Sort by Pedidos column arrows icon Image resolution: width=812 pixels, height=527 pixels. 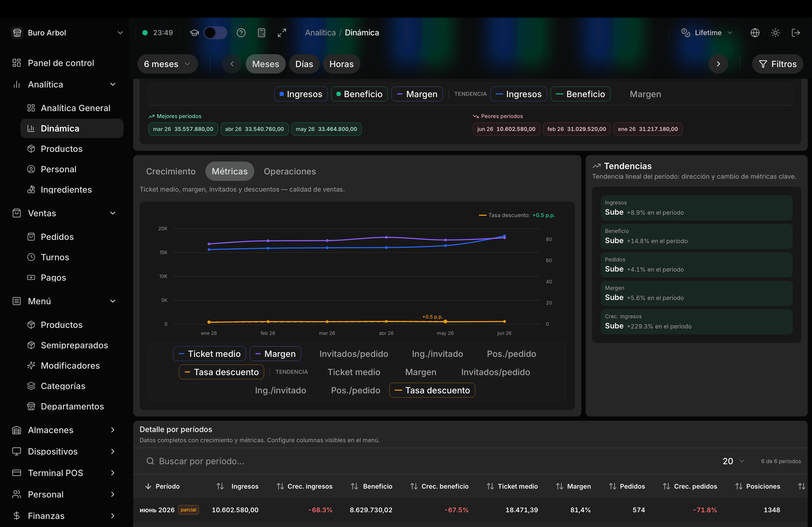[613, 486]
